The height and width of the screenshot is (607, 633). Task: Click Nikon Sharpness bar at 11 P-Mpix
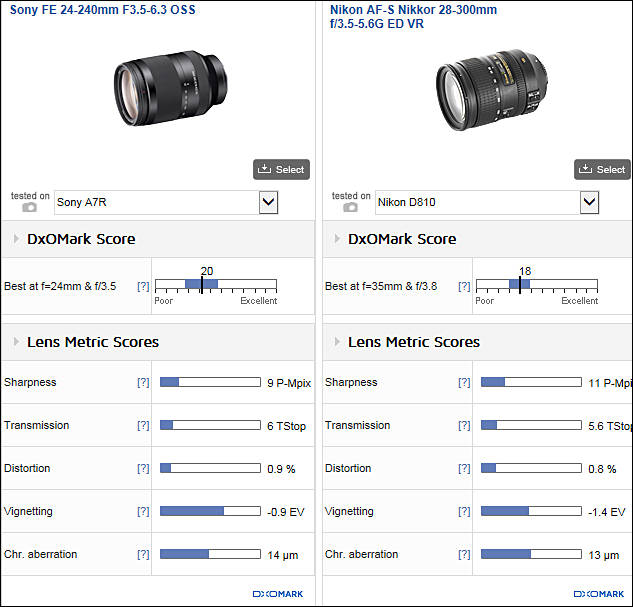coord(531,382)
